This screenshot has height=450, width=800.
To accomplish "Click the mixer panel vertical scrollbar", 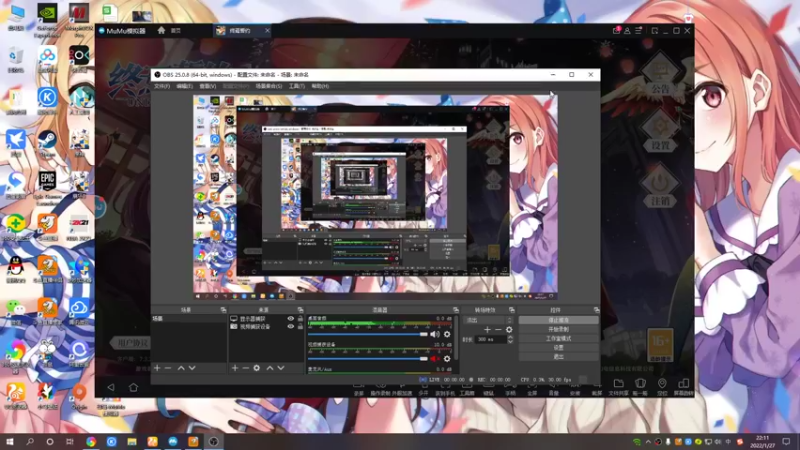I will (456, 339).
